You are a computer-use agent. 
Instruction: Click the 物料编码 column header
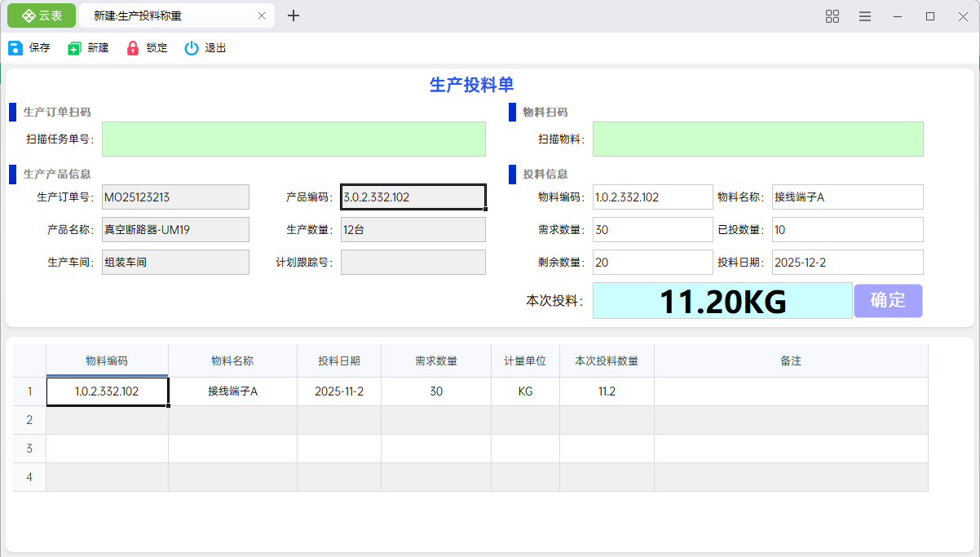(107, 360)
